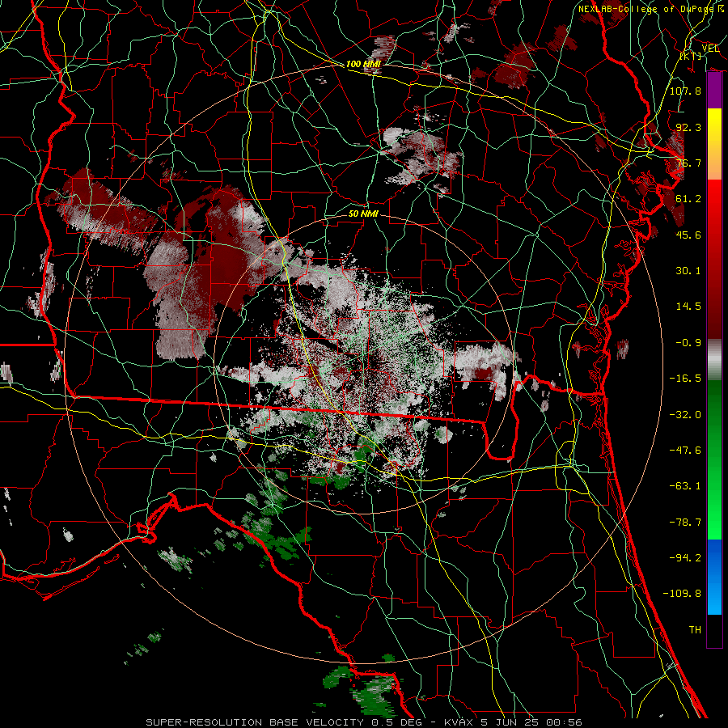Viewport: 728px width, 728px height.
Task: Click the Super-Resolution Base Velocity caption
Action: click(x=364, y=722)
